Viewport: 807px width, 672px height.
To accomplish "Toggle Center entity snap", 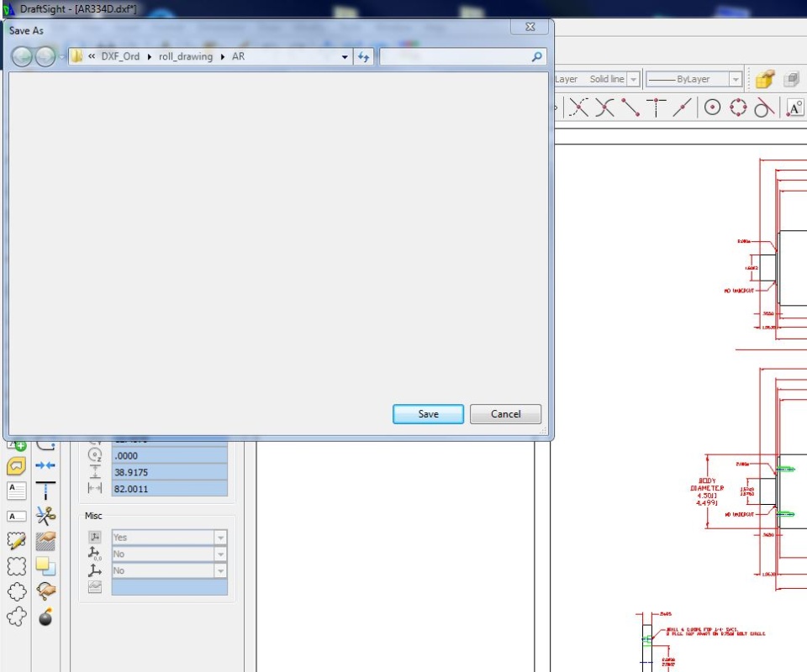I will pyautogui.click(x=712, y=108).
